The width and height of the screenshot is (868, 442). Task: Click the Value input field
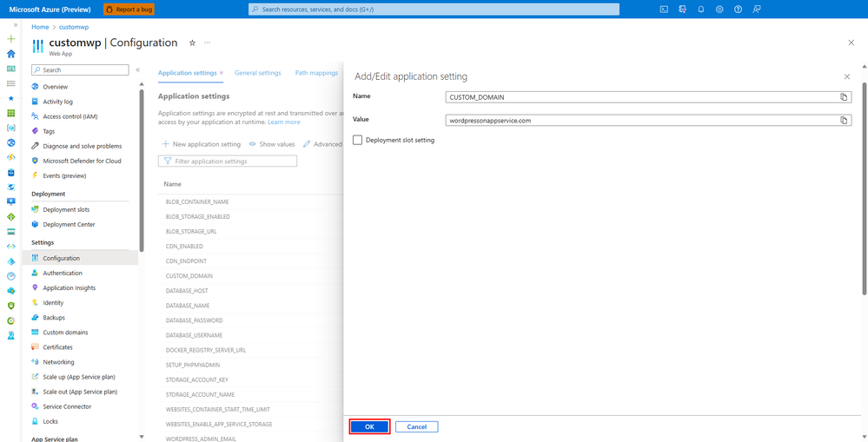coord(648,120)
